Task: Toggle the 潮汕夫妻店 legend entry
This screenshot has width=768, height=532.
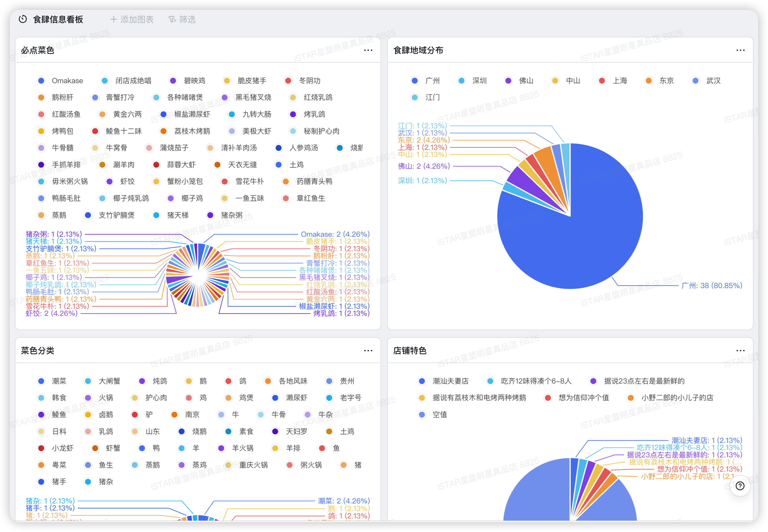Action: pos(443,381)
